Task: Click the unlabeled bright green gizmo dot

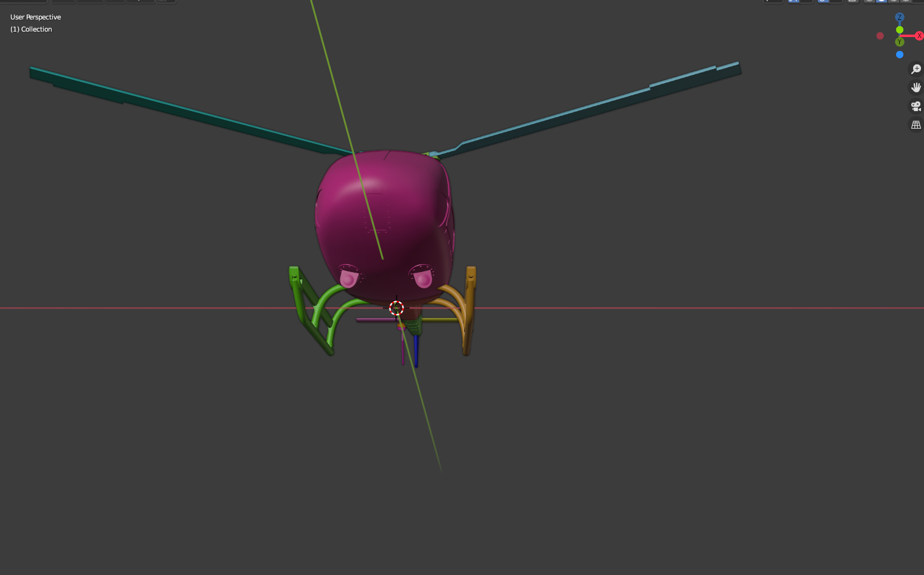Action: click(x=900, y=30)
